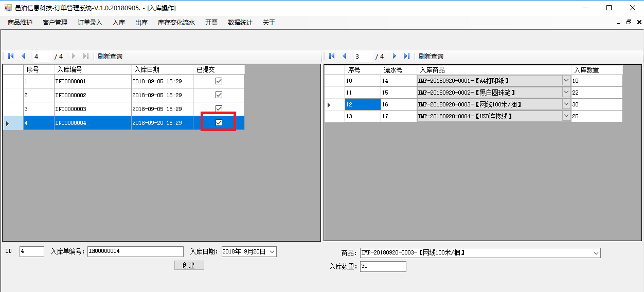Click the 入库日期 column header
Screen dimensions: 644x292
(162, 69)
